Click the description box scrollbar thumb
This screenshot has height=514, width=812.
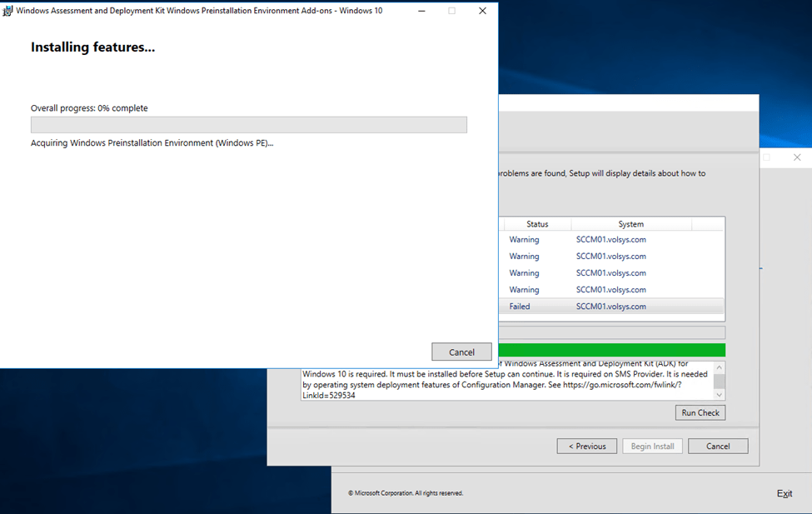[720, 382]
